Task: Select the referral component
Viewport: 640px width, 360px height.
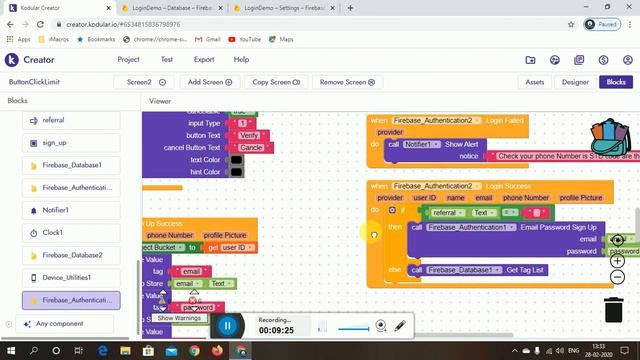Action: [x=71, y=120]
